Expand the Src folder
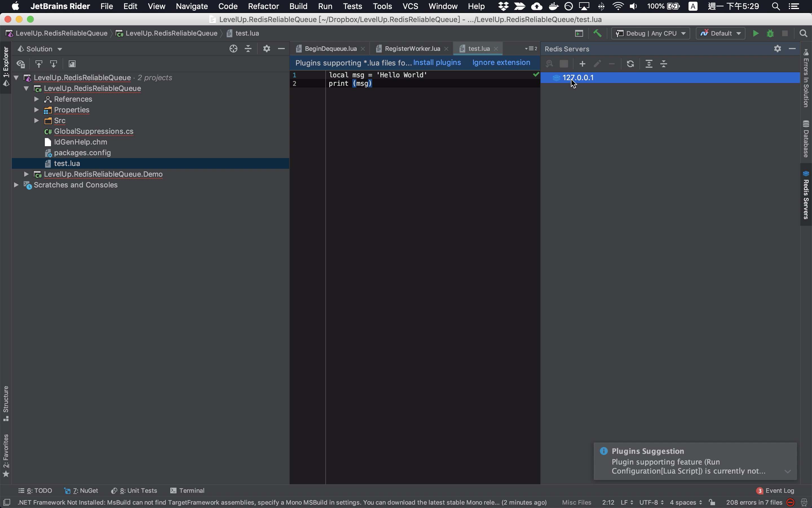Screen dimensions: 812x508 point(36,121)
